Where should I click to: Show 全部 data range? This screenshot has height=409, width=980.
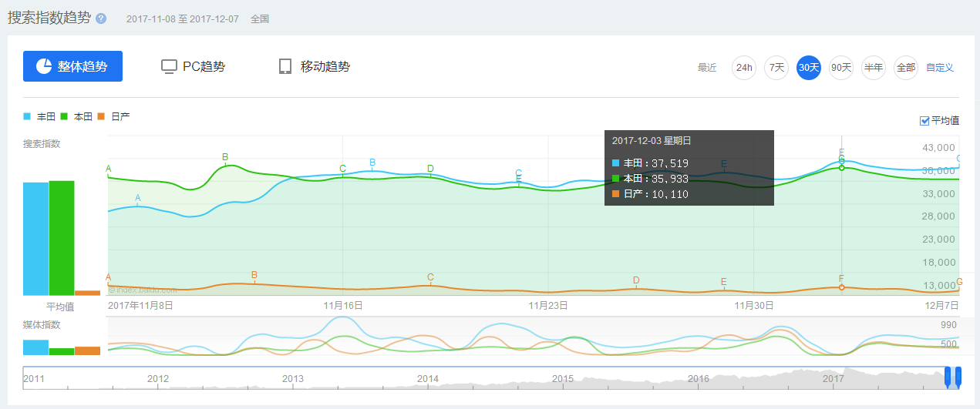click(905, 68)
